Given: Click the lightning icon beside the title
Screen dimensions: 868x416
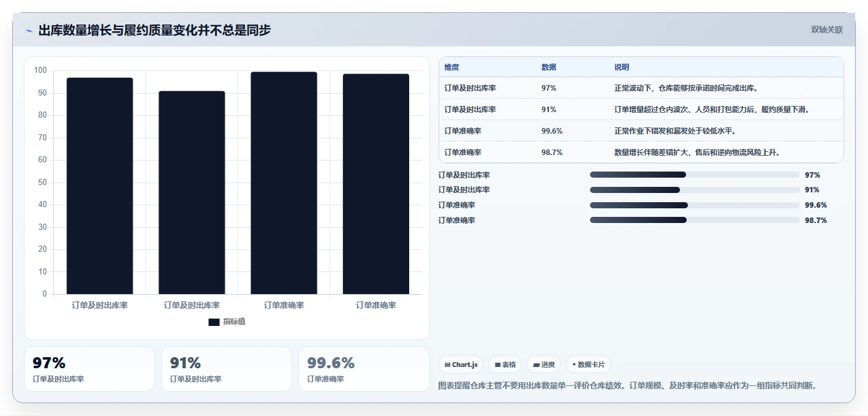Looking at the screenshot, I should (29, 31).
